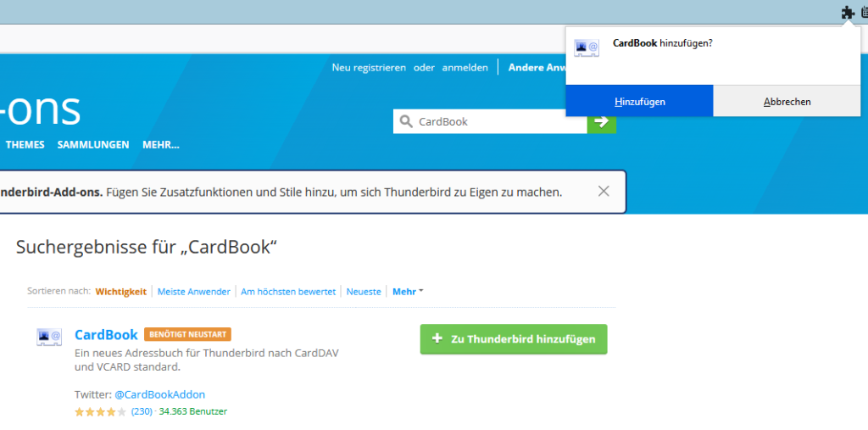Click the magnifier icon in search box

tap(406, 121)
